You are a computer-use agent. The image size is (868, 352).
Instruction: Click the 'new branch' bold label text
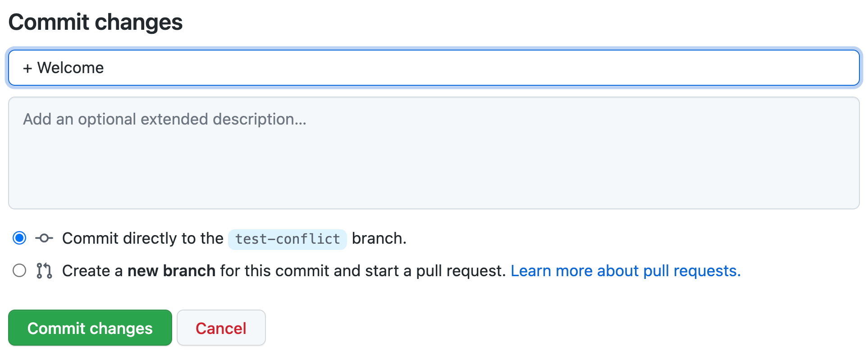(171, 271)
